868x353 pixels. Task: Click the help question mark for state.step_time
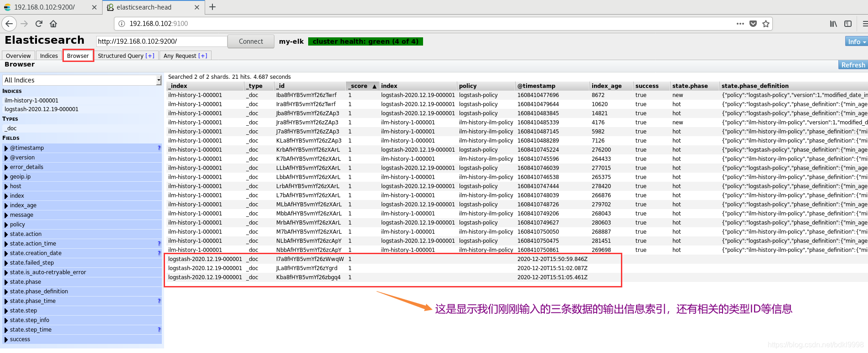pyautogui.click(x=159, y=330)
